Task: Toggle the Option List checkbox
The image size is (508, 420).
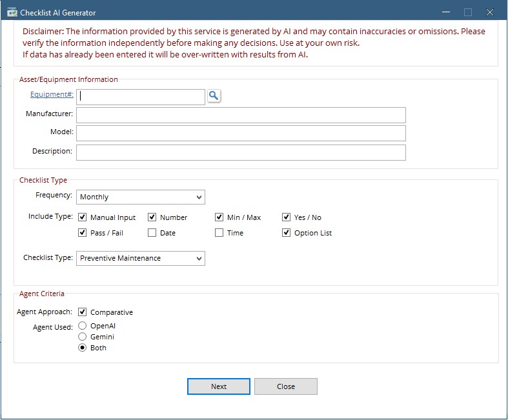Action: coord(286,232)
